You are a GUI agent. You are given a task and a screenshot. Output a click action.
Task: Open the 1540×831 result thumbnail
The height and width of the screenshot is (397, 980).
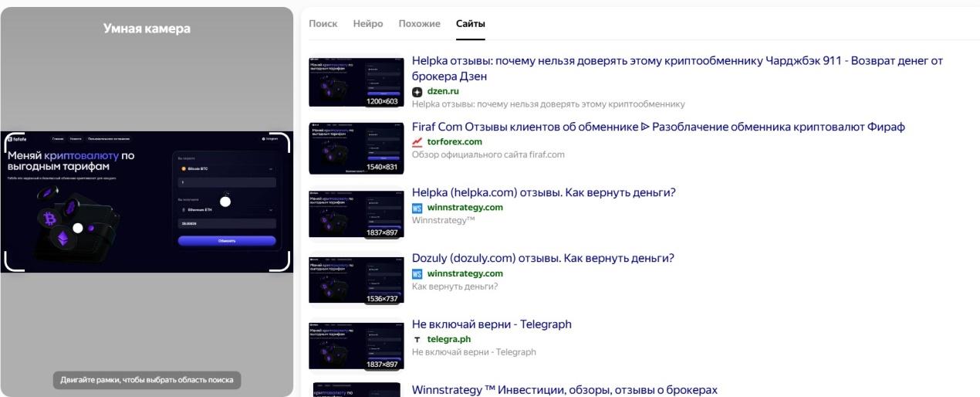coord(357,148)
